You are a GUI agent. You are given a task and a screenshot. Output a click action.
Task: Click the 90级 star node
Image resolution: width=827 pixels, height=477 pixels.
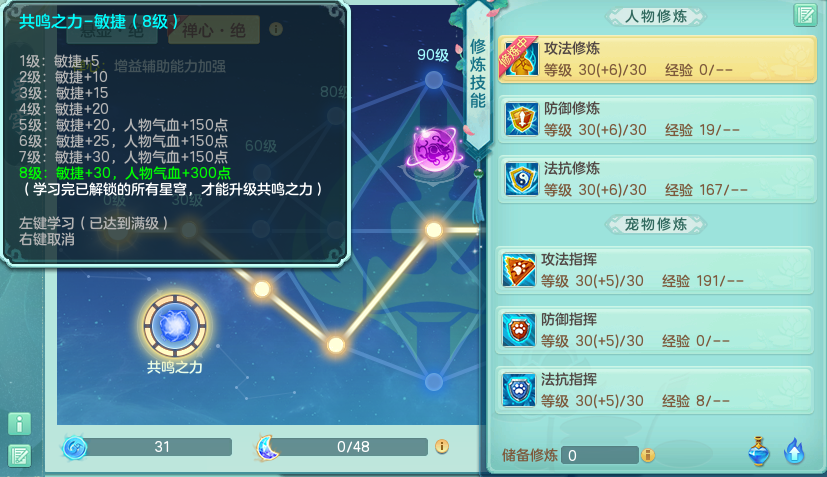click(434, 80)
